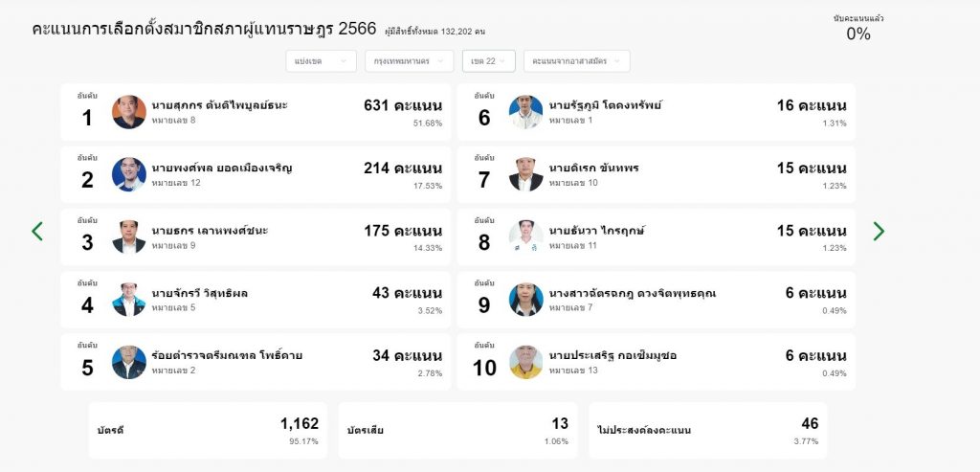Click rank 4 candidate photo, number 5
The height and width of the screenshot is (472, 980).
129,300
